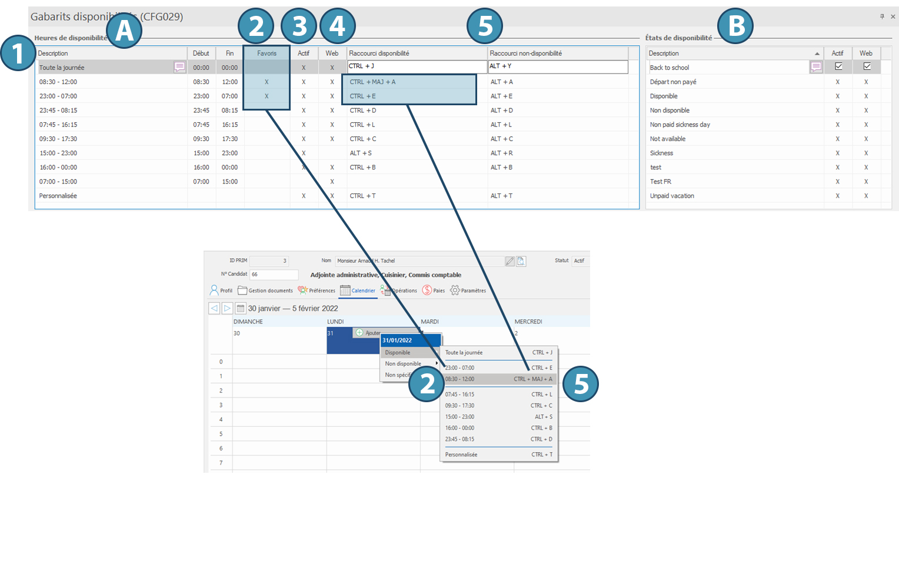Click the green Ajouter plus button

click(359, 333)
